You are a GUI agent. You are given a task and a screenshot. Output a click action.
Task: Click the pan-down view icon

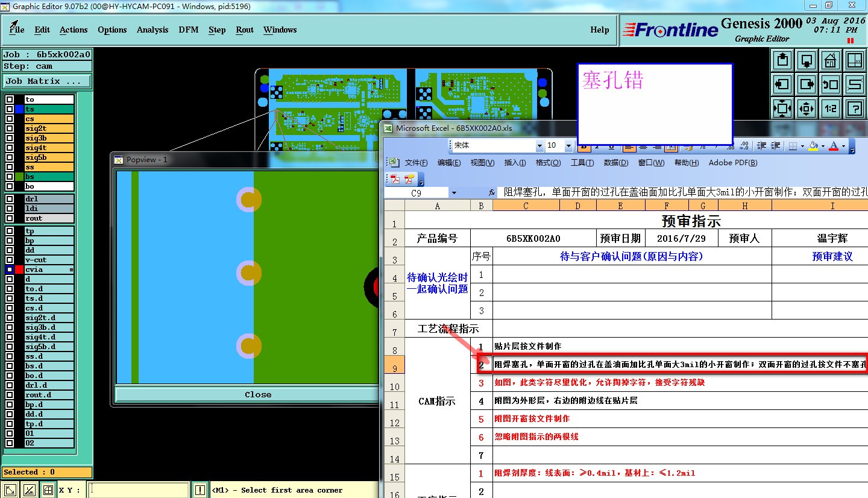click(806, 60)
